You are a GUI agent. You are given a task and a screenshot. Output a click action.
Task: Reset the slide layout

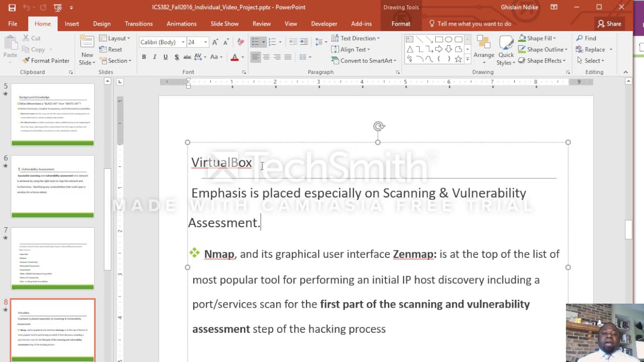pos(111,50)
